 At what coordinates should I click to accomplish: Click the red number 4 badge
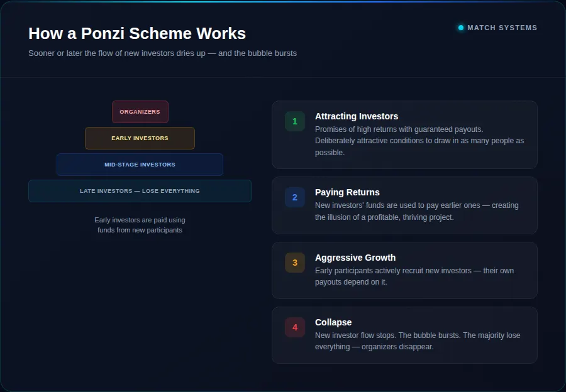click(x=294, y=327)
